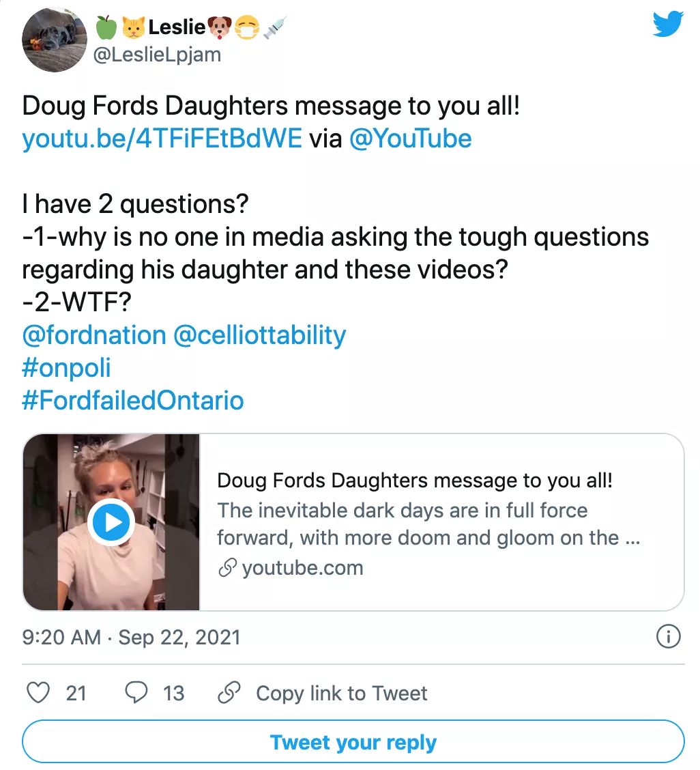Screen dimensions: 700x770
Task: Open the youtu.be/4TFiFEtBdWE link
Action: click(162, 139)
